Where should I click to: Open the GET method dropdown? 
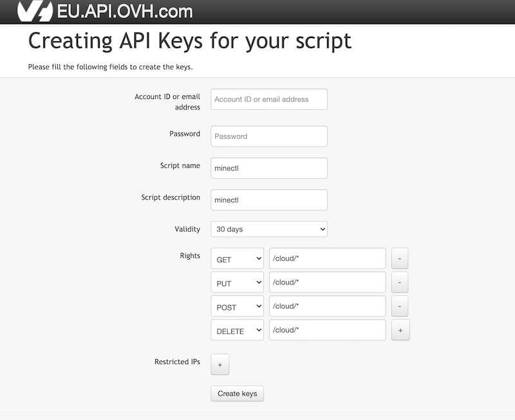[237, 259]
